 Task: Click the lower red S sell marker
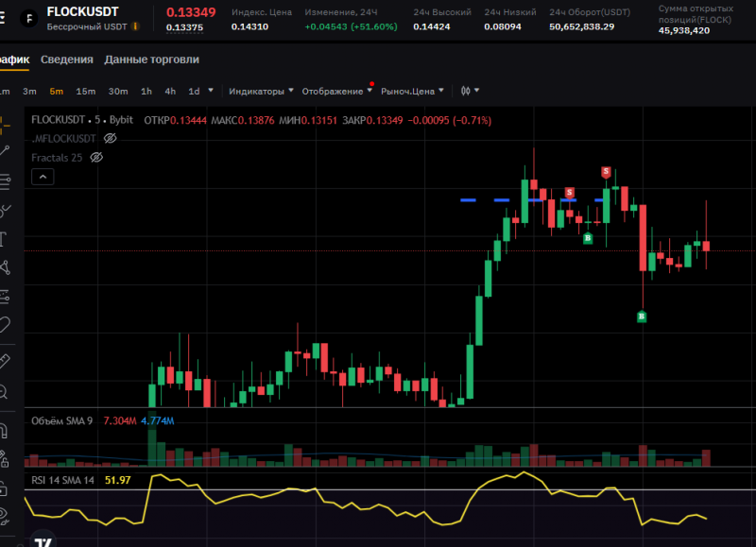tap(570, 193)
